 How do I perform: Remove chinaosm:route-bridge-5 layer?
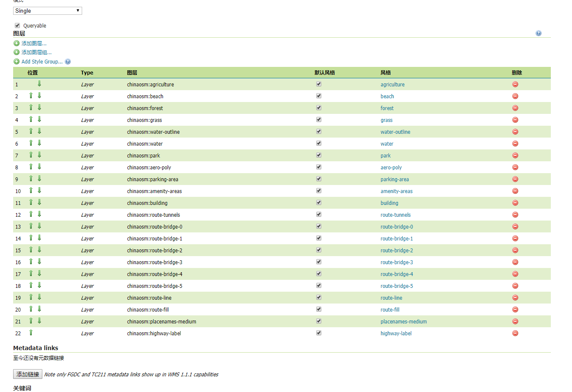pyautogui.click(x=515, y=286)
